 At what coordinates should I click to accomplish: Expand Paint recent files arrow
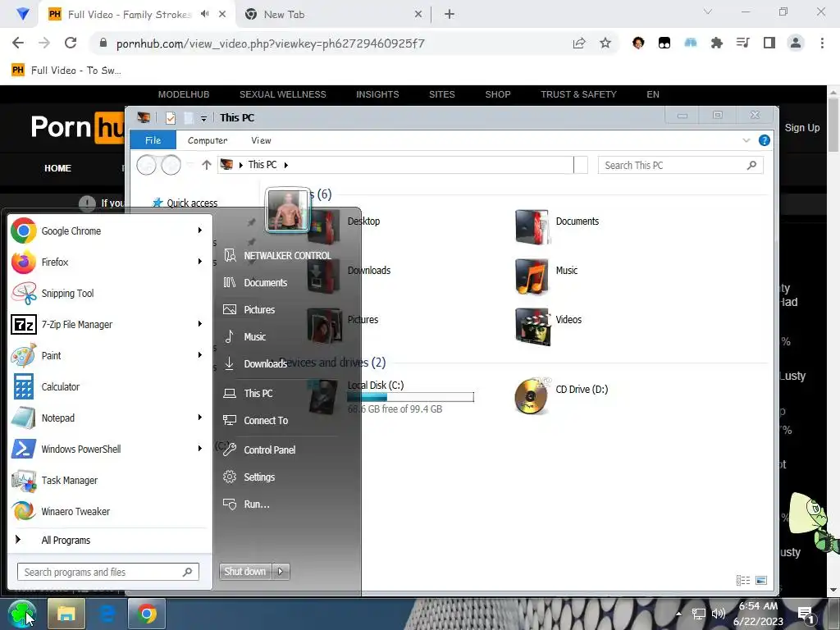point(200,354)
